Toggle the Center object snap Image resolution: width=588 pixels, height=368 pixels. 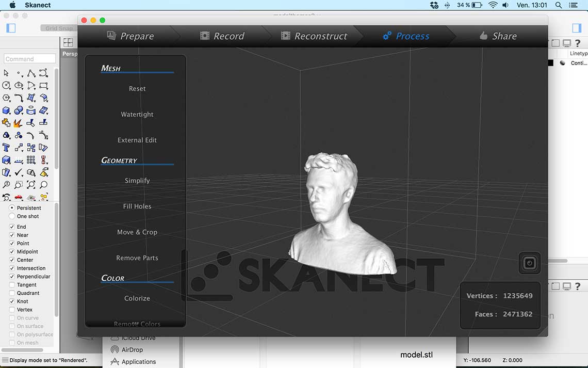coord(12,260)
